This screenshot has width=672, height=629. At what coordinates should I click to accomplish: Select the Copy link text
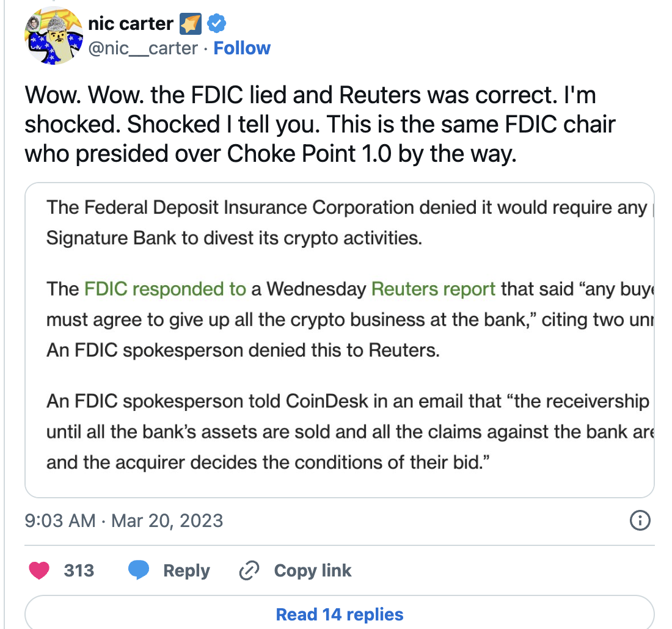313,570
